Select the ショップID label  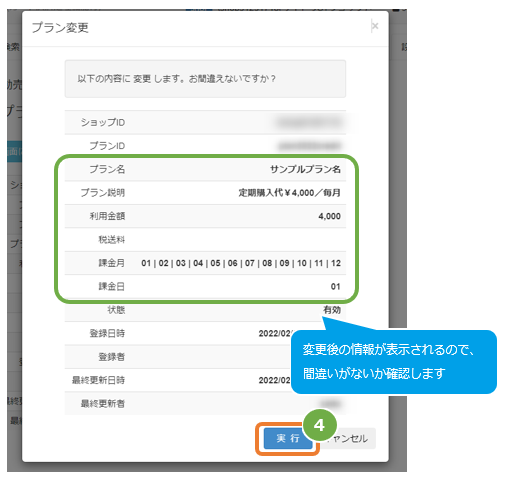pyautogui.click(x=103, y=122)
